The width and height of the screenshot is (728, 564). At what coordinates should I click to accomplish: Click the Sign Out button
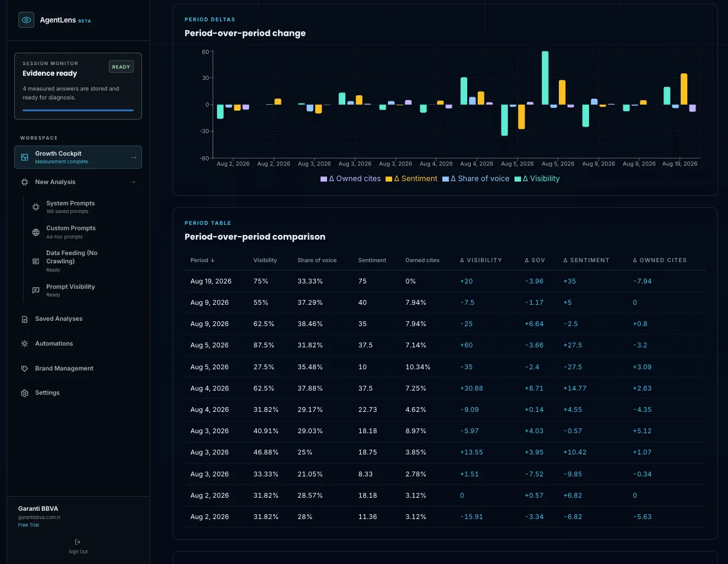[x=78, y=546]
